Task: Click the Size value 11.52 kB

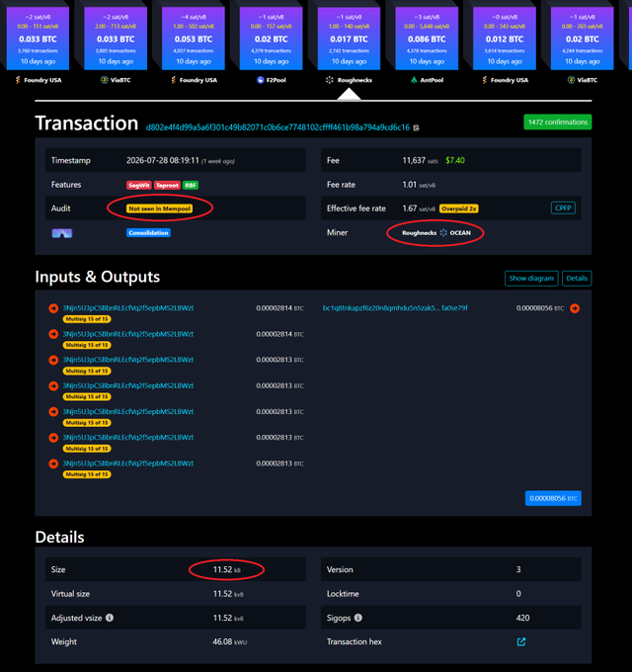Action: click(227, 569)
